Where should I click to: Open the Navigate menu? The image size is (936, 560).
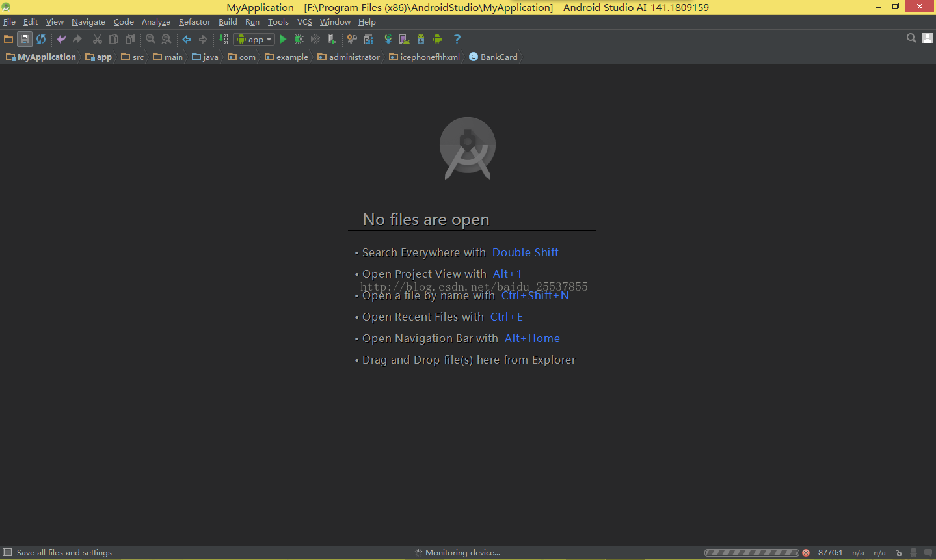point(88,22)
